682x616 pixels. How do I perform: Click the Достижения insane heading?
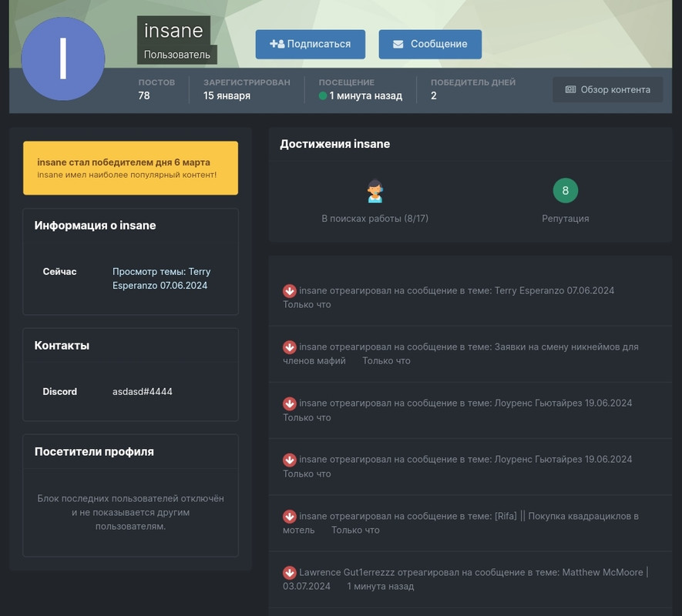335,144
